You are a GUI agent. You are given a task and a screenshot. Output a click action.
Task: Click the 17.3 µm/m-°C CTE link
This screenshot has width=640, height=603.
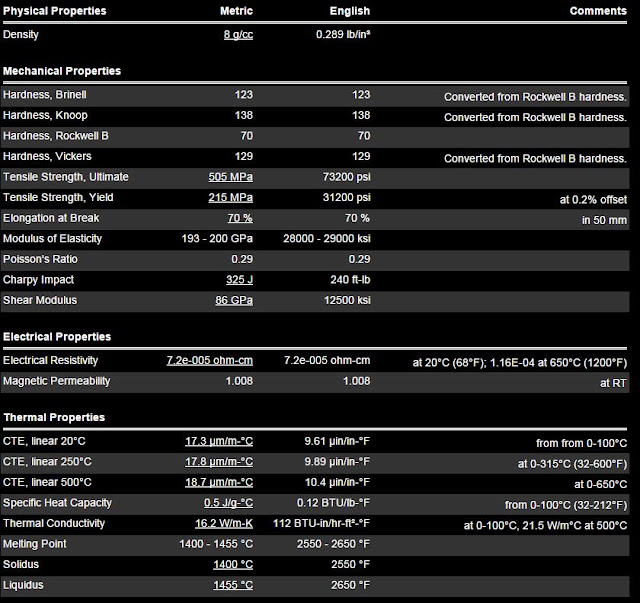coord(219,441)
